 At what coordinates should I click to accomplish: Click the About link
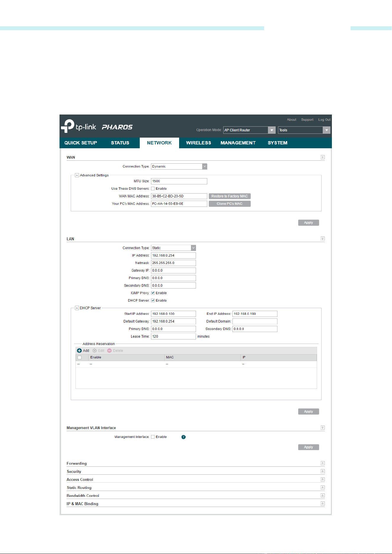pos(292,120)
